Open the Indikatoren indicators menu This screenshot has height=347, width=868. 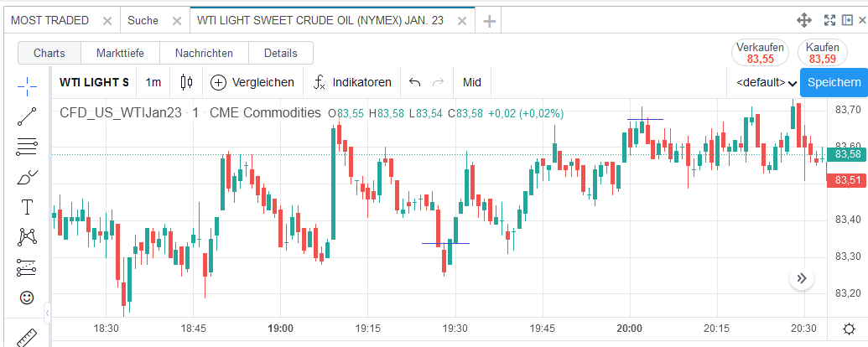pyautogui.click(x=353, y=82)
